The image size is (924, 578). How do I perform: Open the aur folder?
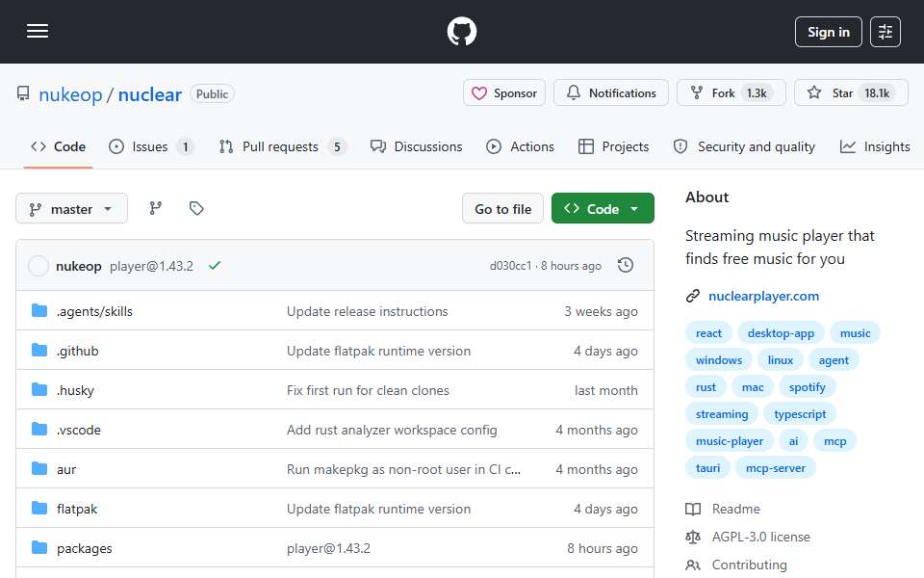[66, 469]
